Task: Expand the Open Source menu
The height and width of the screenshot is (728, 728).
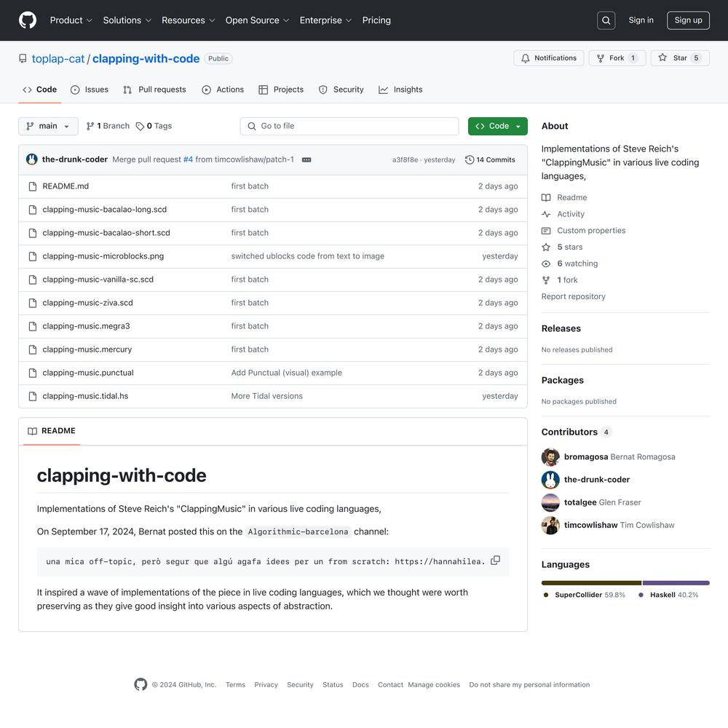Action: [x=257, y=20]
